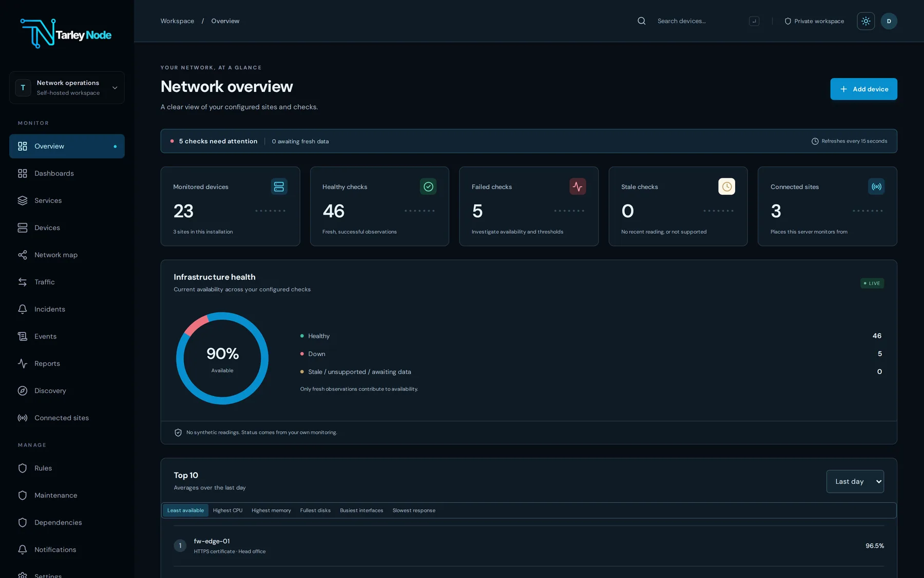Click the Healthy checks count 46
Image resolution: width=924 pixels, height=578 pixels.
click(x=334, y=211)
